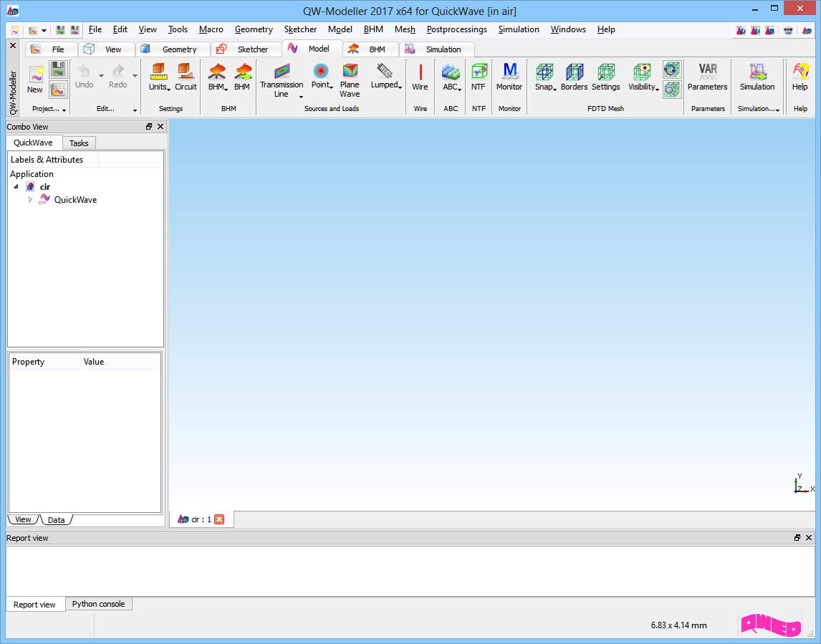Expand the QuickWave tree node

pos(30,199)
